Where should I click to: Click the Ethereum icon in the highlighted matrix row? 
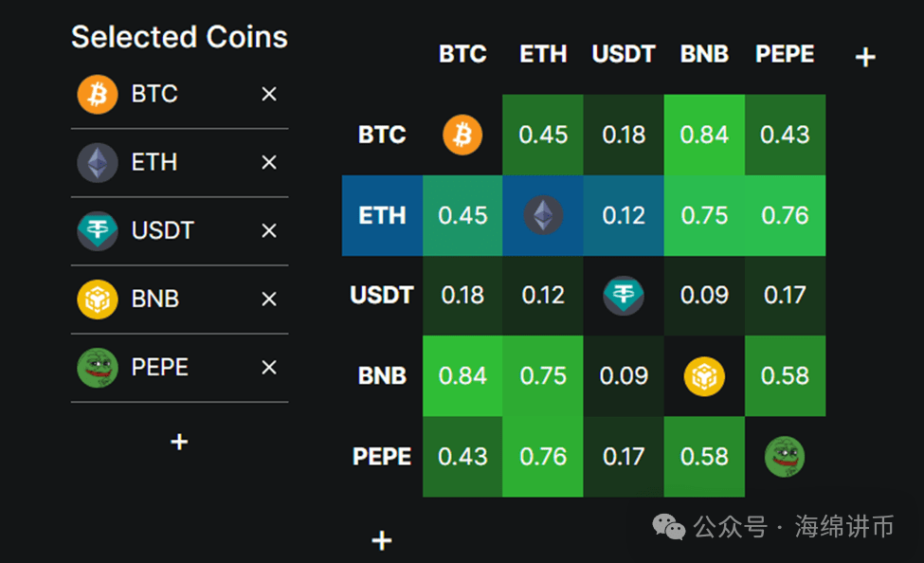point(543,215)
